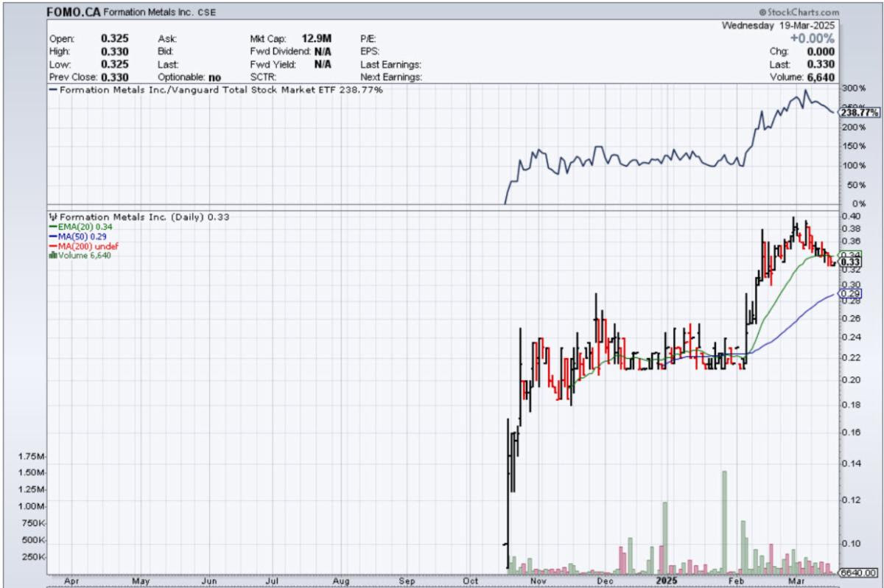The width and height of the screenshot is (884, 588).
Task: Click the ©StockCharts.com attribution
Action: (x=799, y=13)
